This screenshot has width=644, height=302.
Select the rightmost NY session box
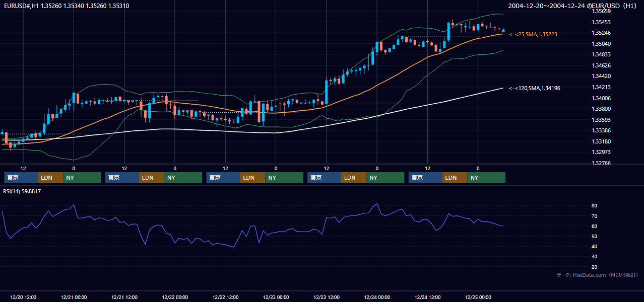486,178
